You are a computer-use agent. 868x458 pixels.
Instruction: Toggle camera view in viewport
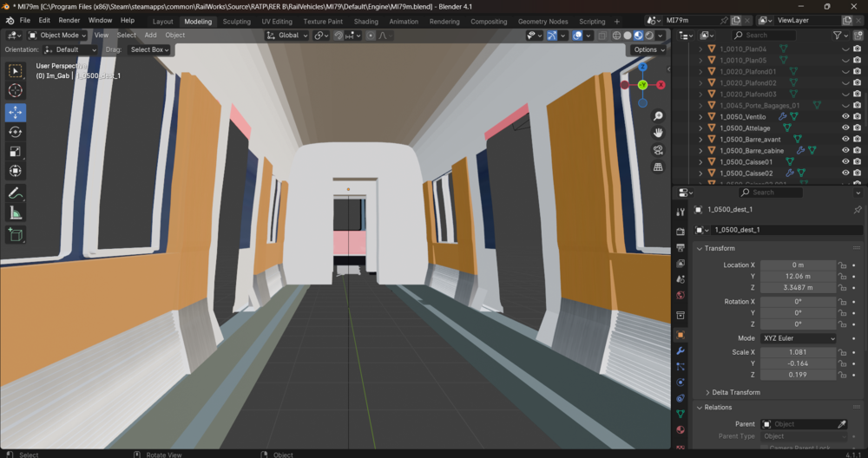658,150
